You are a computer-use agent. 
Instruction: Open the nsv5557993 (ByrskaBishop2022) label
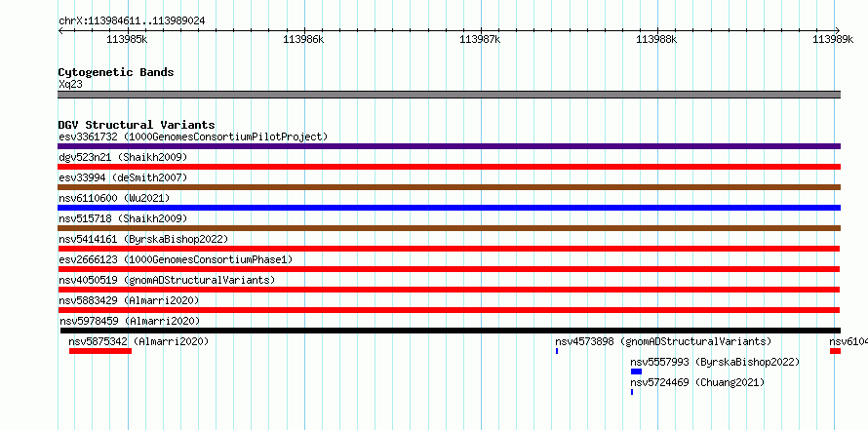(715, 362)
